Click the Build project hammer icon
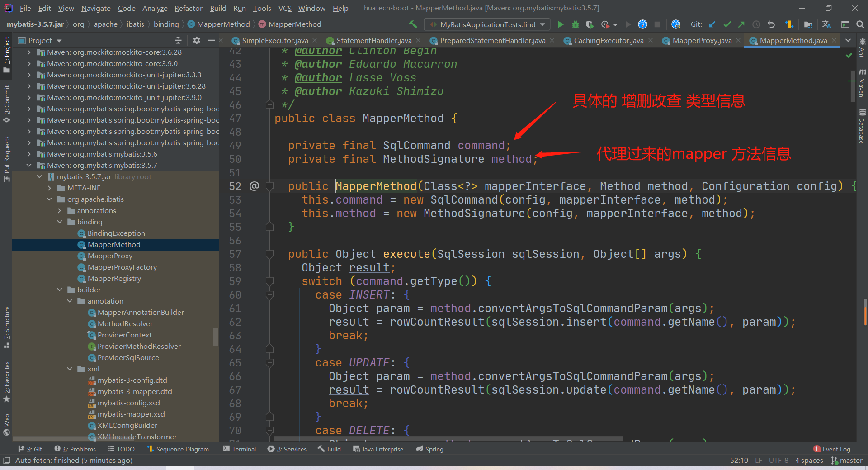The image size is (868, 470). pyautogui.click(x=412, y=24)
